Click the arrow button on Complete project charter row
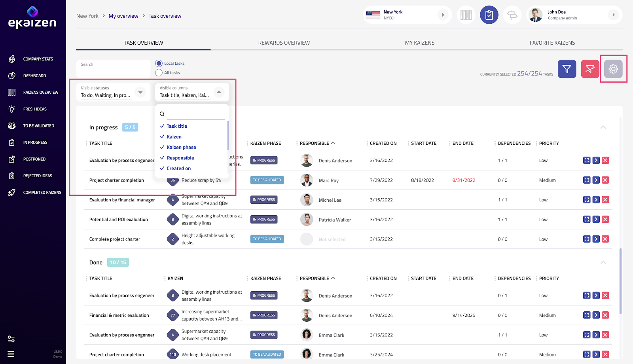633x364 pixels. 596,239
